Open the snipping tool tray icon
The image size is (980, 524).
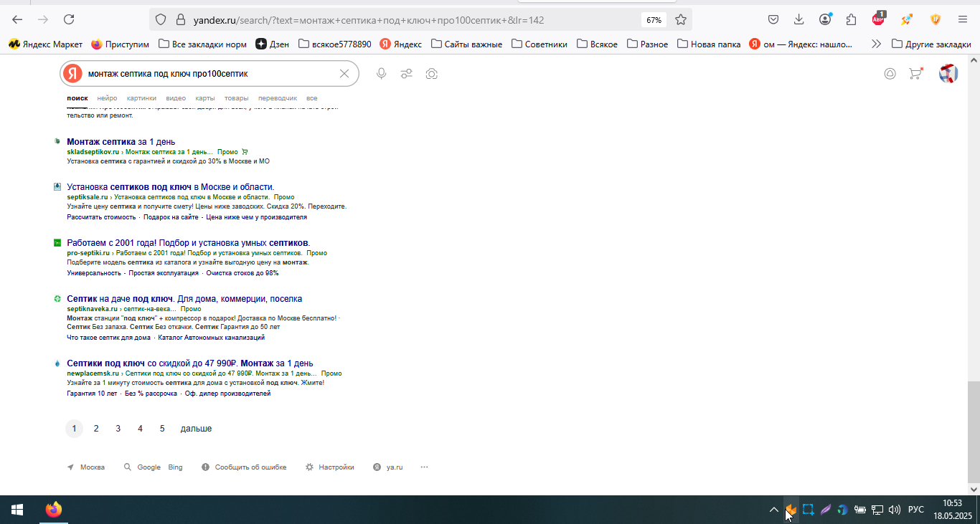(808, 510)
